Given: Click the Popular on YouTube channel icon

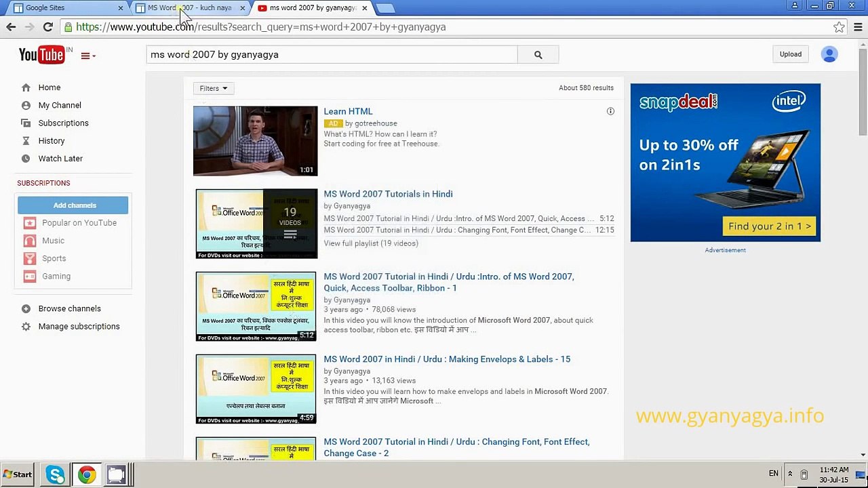Looking at the screenshot, I should [x=29, y=222].
